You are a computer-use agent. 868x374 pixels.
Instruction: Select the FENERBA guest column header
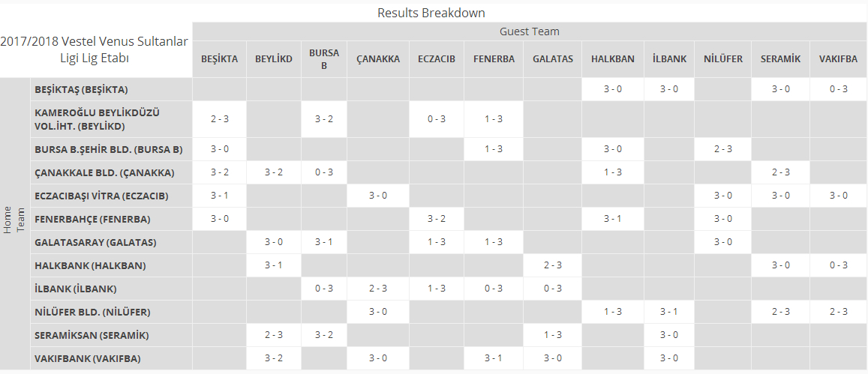tap(493, 59)
